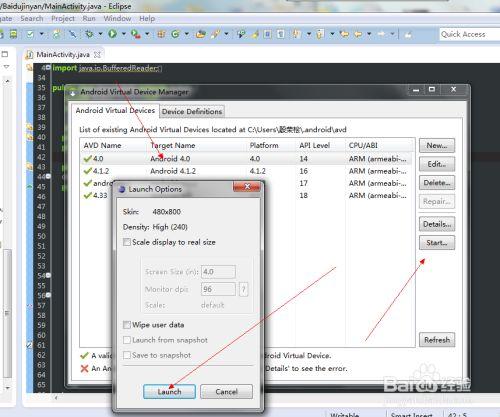Select AVD row named 4.1.2
Viewport: 500px width, 417px height.
(247, 171)
